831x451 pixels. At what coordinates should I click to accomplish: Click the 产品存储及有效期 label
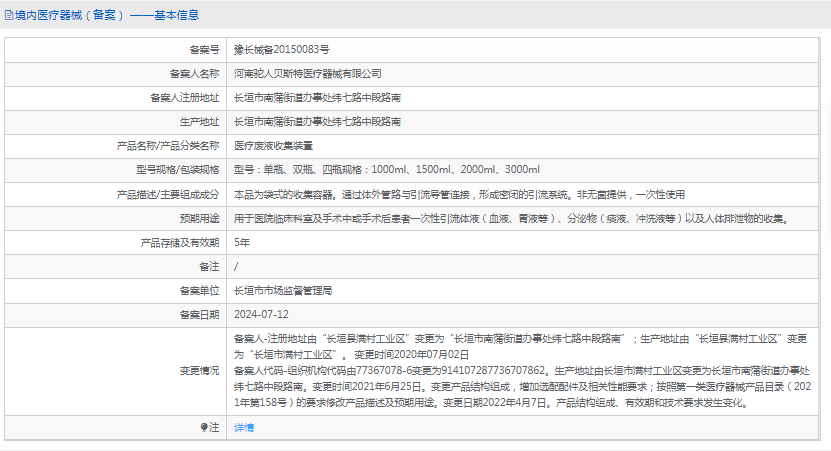(x=180, y=243)
